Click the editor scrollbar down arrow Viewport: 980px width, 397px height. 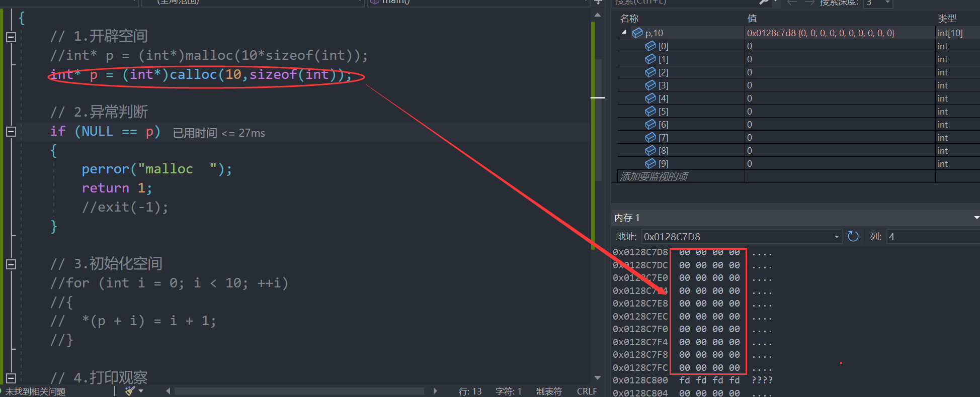pyautogui.click(x=598, y=378)
